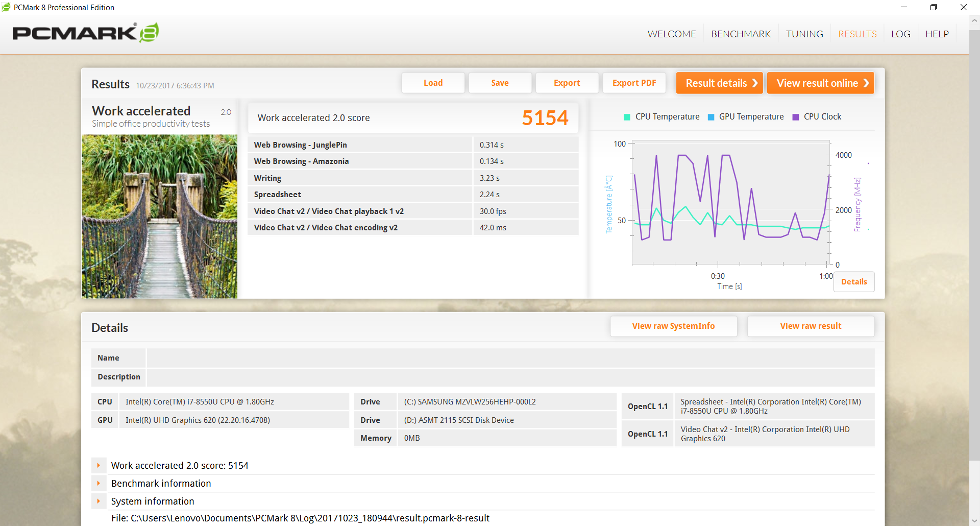Go to the TUNING tab
Viewport: 980px width, 526px height.
804,34
